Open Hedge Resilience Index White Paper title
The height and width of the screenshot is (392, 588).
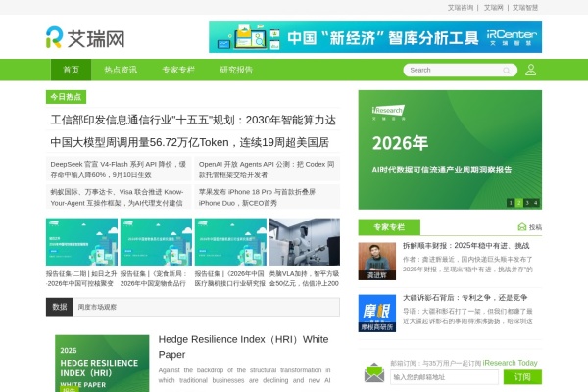(243, 347)
